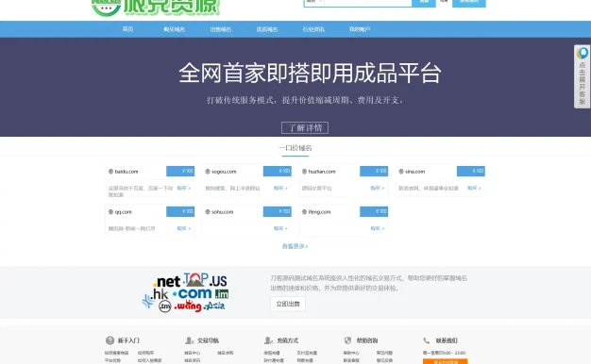Go to 首页 in the nav bar
This screenshot has height=364, width=591.
127,29
